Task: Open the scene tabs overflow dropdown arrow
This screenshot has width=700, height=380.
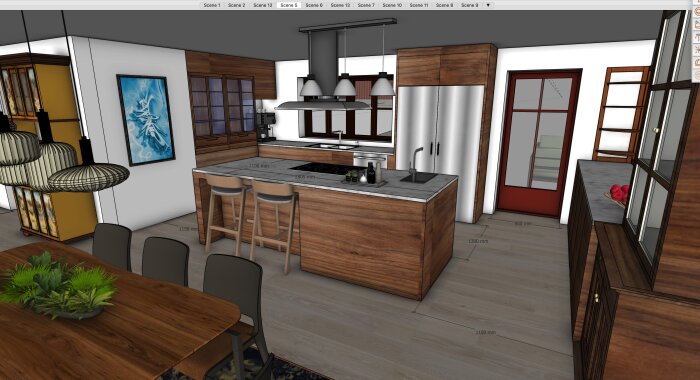Action: 488,5
